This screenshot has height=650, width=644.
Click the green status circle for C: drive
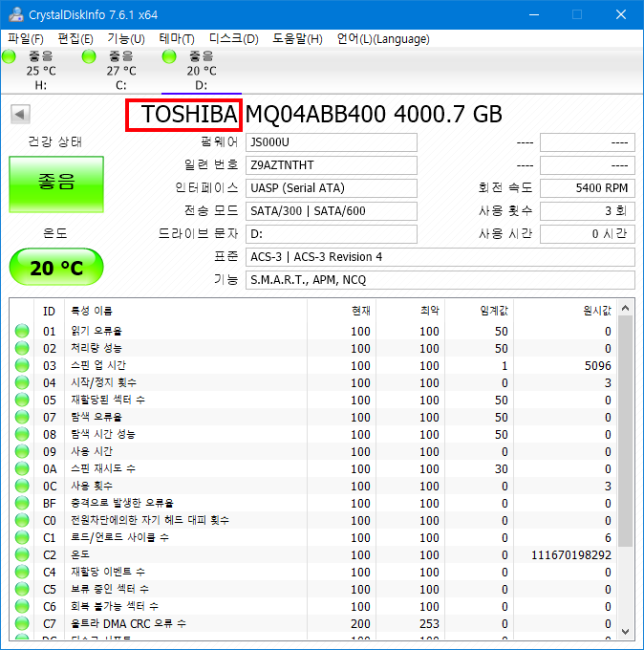[89, 56]
